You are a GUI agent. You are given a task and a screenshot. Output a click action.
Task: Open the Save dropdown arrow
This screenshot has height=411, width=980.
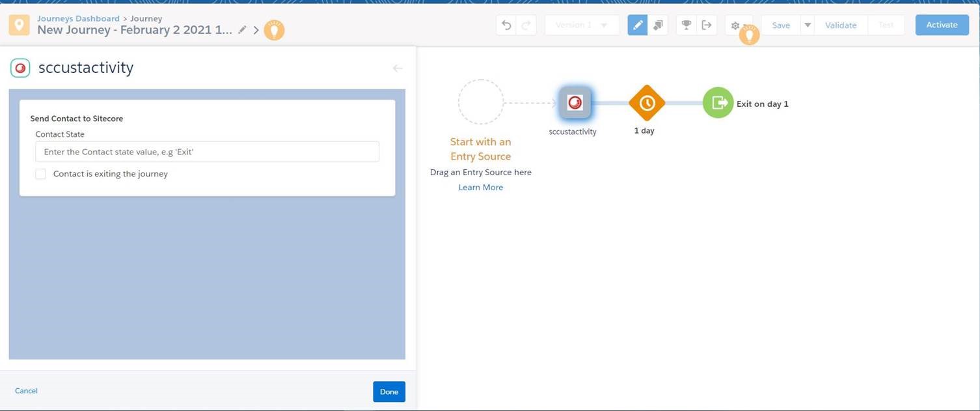click(x=807, y=24)
